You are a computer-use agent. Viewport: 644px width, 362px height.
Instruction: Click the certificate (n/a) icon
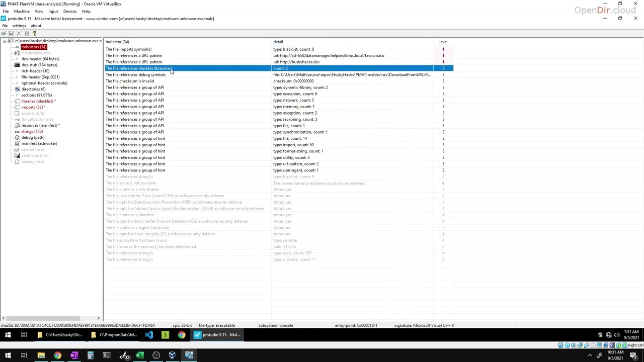17,155
